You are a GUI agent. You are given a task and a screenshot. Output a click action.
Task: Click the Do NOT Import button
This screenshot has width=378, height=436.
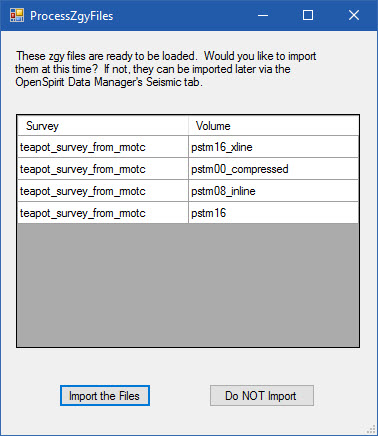click(262, 396)
